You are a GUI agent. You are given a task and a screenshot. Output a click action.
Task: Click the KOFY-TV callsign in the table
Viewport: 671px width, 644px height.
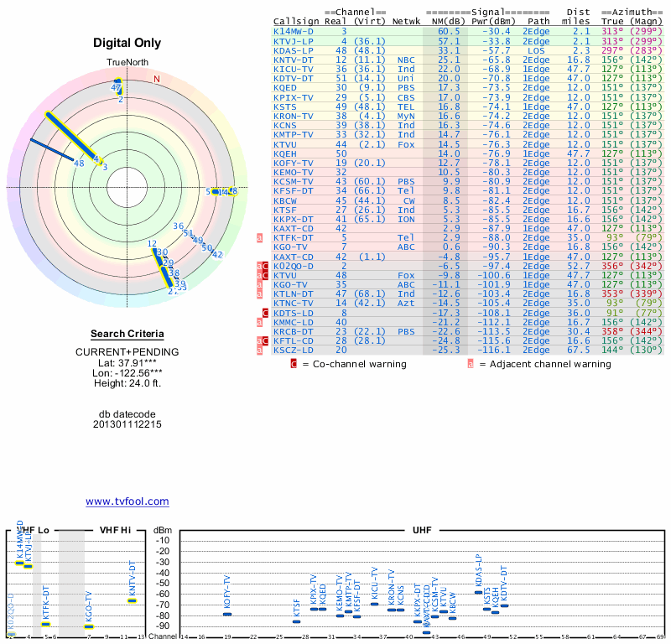294,163
